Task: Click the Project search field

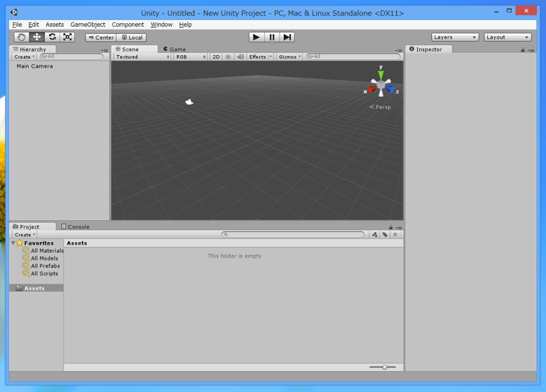Action: (x=293, y=235)
